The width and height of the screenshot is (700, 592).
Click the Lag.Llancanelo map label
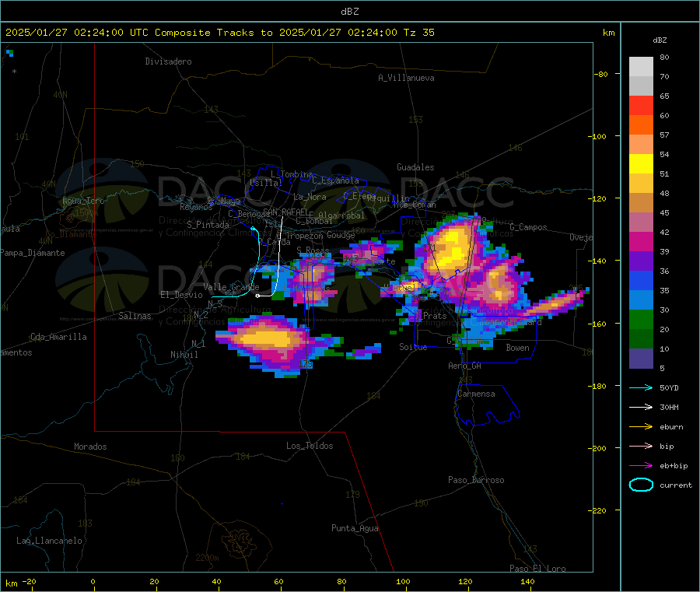(x=49, y=541)
